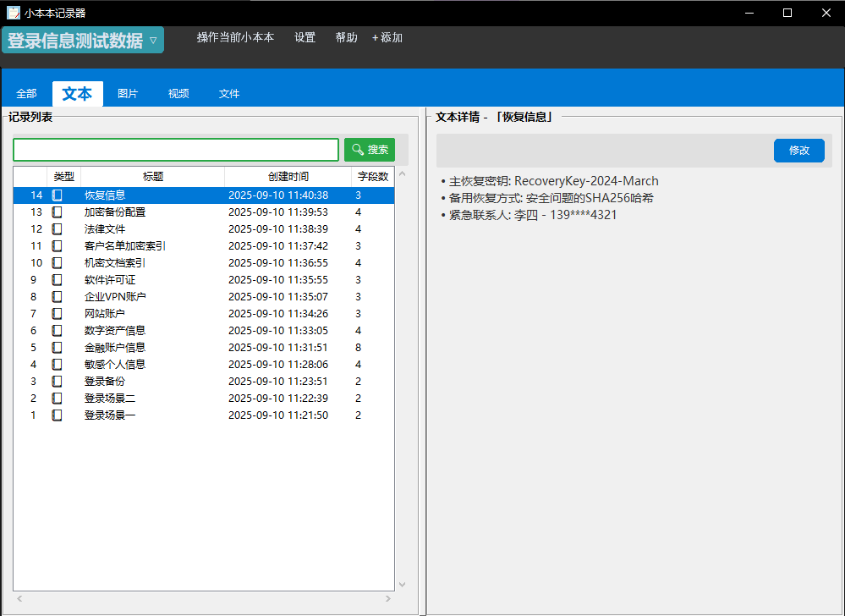Click the notebook icon beside 恢复信息 row
The image size is (845, 616).
pyautogui.click(x=58, y=195)
